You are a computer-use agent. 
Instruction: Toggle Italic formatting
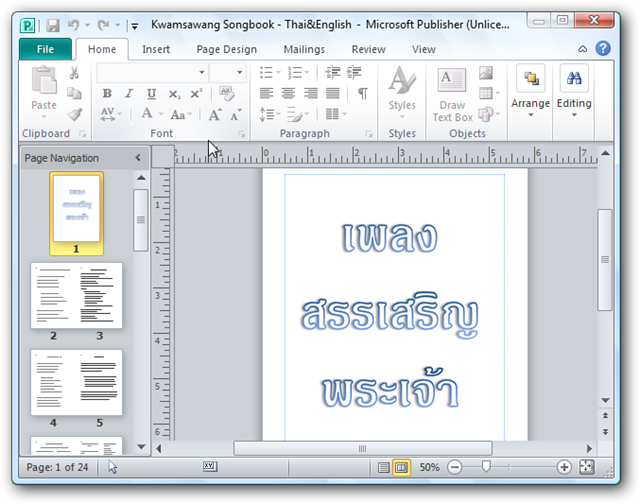click(x=129, y=93)
